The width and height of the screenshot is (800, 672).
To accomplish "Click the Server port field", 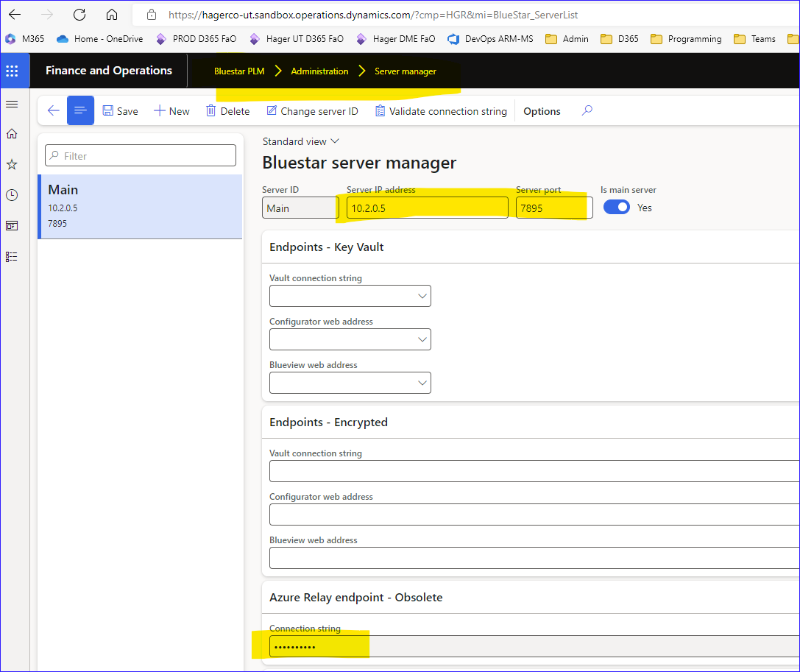I will tap(554, 208).
